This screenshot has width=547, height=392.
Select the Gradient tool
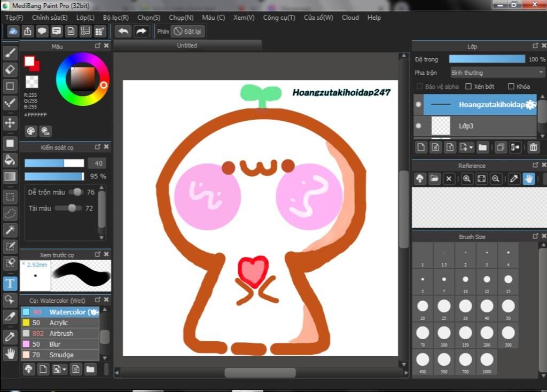(x=10, y=176)
